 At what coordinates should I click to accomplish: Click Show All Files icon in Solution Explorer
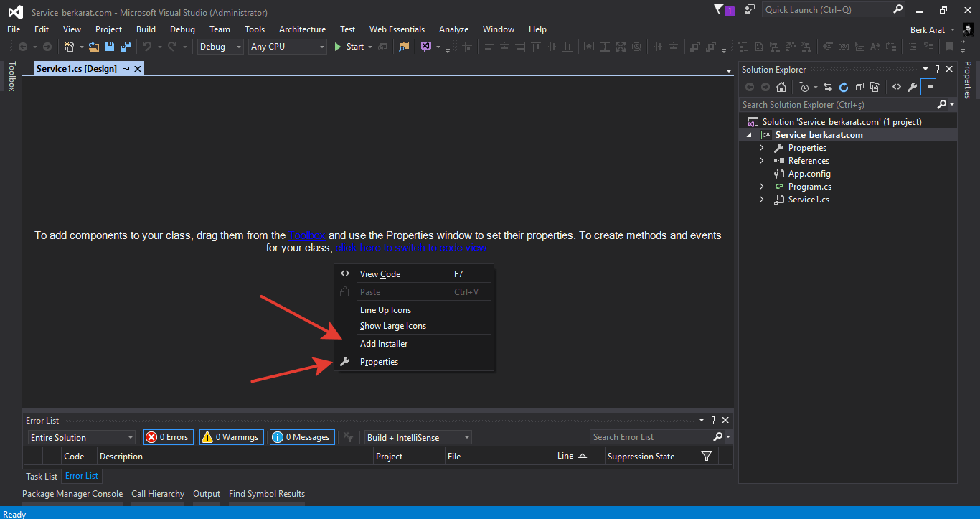point(875,87)
